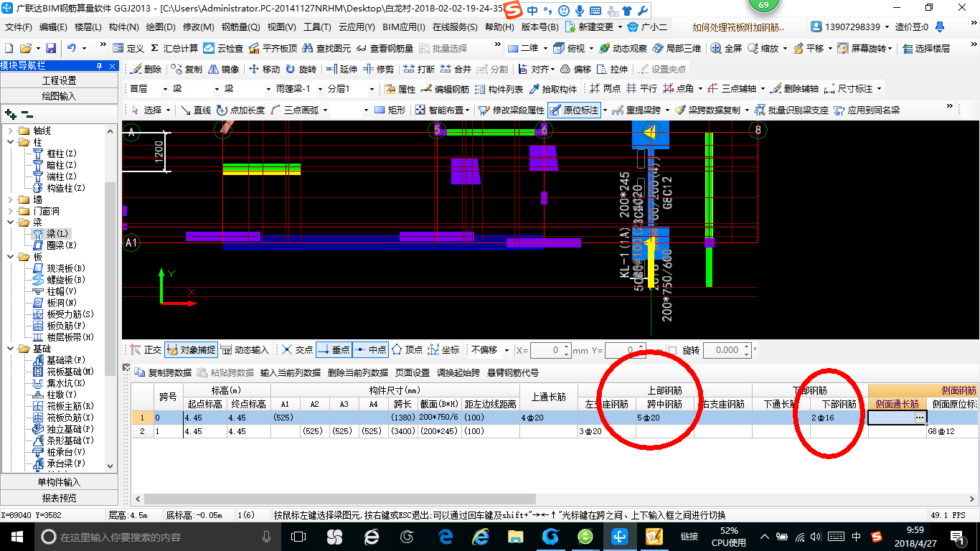
Task: Click 页面设置 page setup button
Action: [x=413, y=373]
